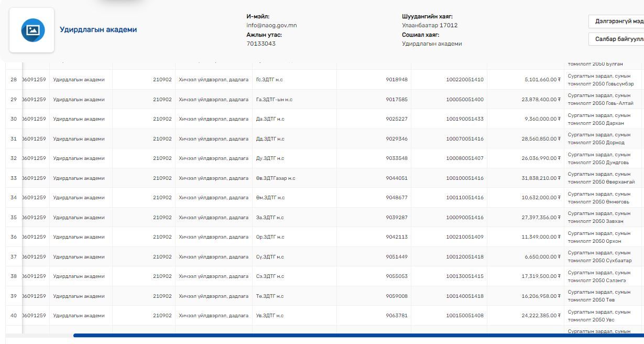644x344 pixels.
Task: Click the work phone number 70133043
Action: 260,44
